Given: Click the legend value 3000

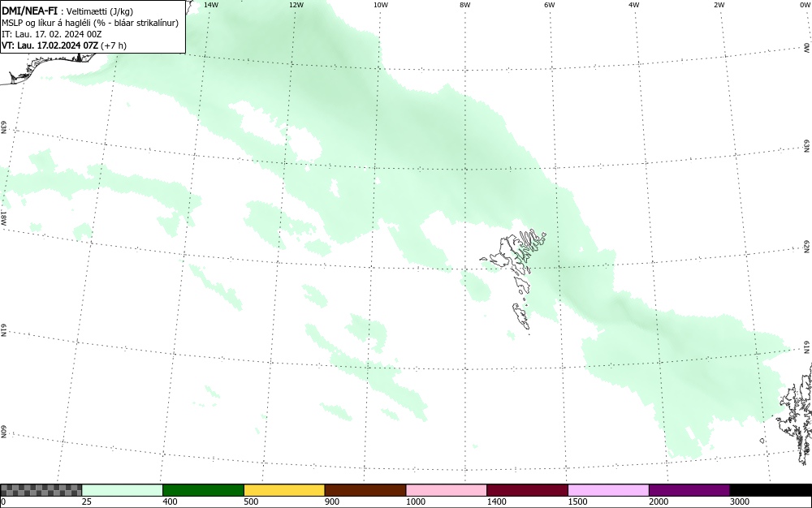Looking at the screenshot, I should pos(740,502).
